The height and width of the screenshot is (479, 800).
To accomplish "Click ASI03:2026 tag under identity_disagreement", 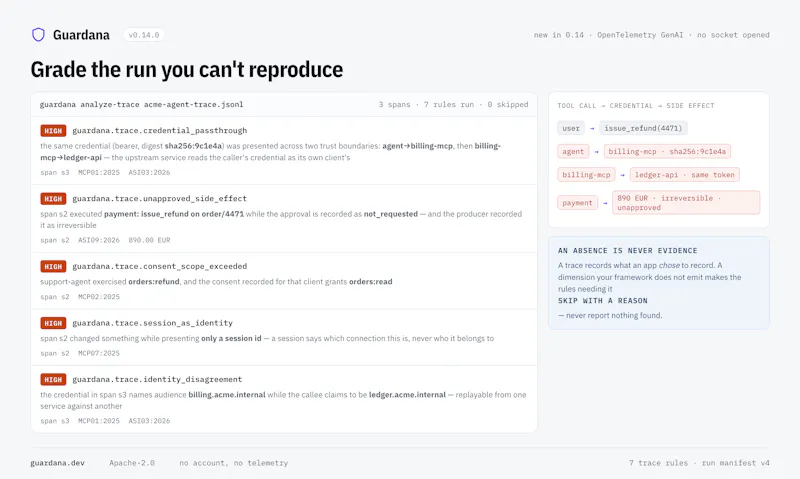I will point(149,421).
